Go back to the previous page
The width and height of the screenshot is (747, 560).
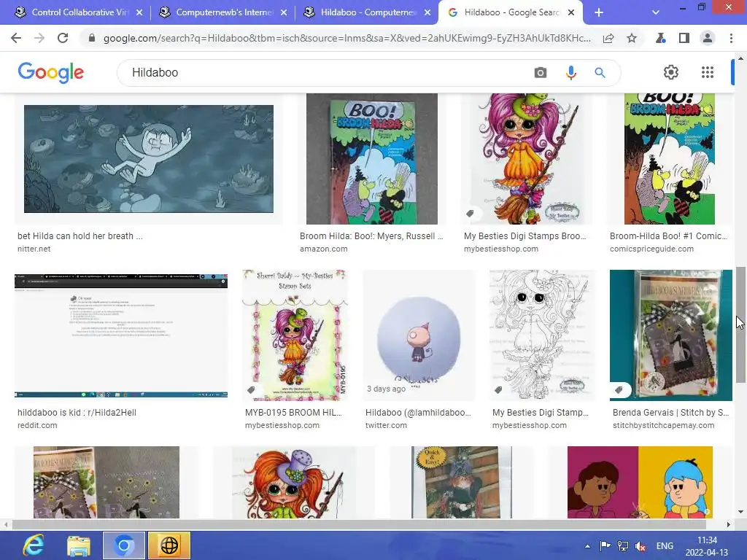click(x=16, y=38)
